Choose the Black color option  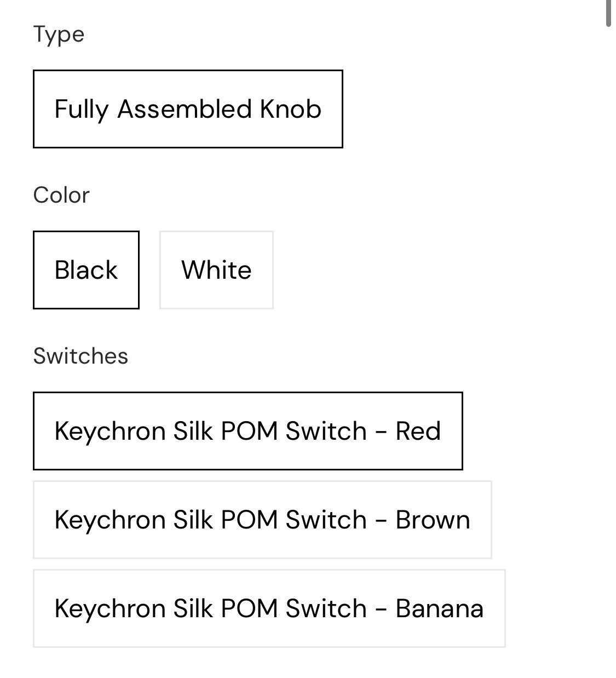click(x=86, y=270)
